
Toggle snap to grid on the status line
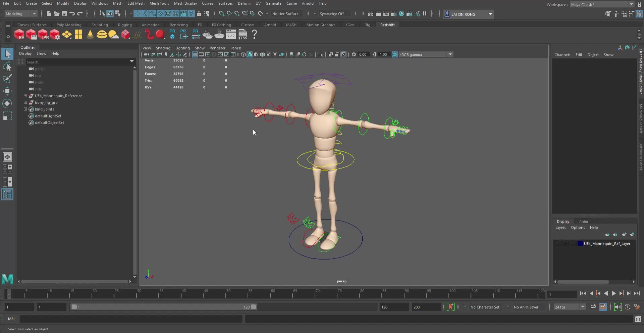pyautogui.click(x=221, y=14)
